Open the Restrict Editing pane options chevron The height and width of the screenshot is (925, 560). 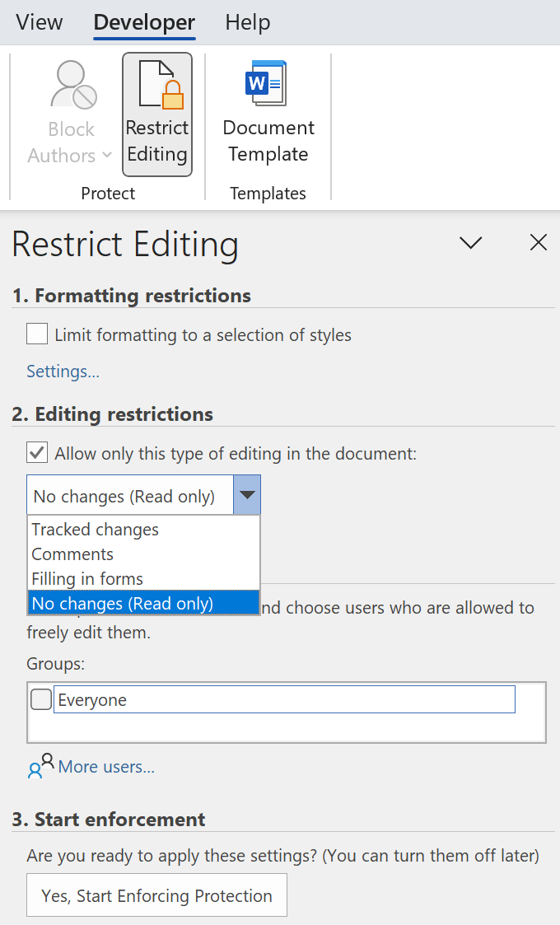[470, 242]
